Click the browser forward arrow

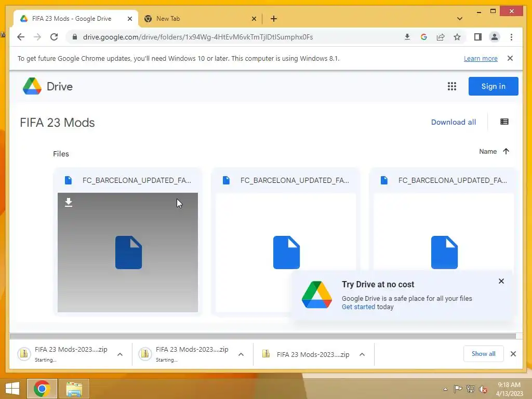coord(37,37)
